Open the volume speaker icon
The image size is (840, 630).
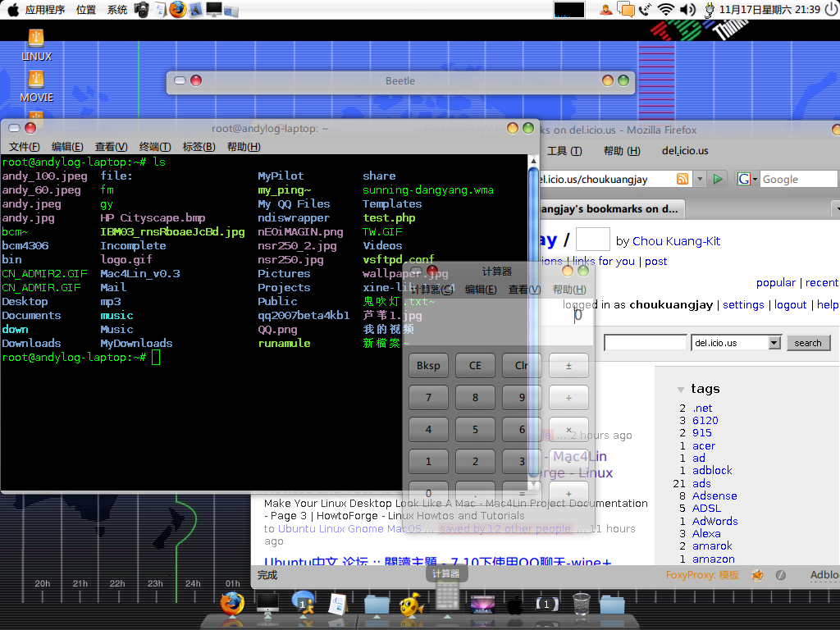click(x=687, y=10)
